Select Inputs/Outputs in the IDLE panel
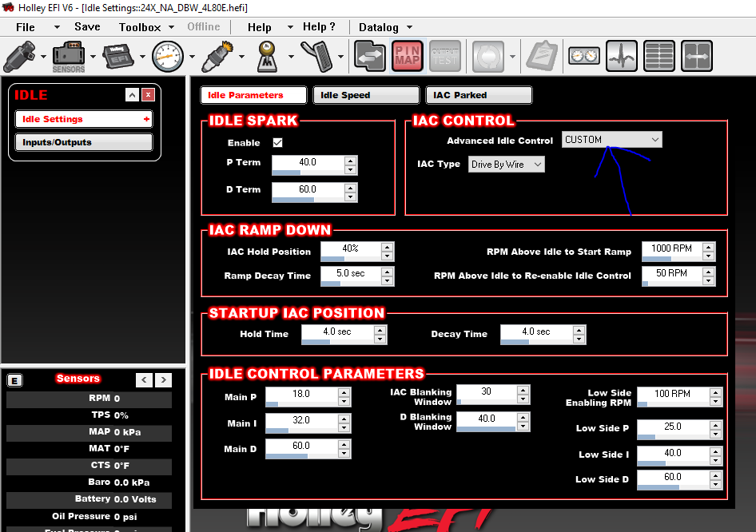Viewport: 756px width, 532px height. pos(84,142)
